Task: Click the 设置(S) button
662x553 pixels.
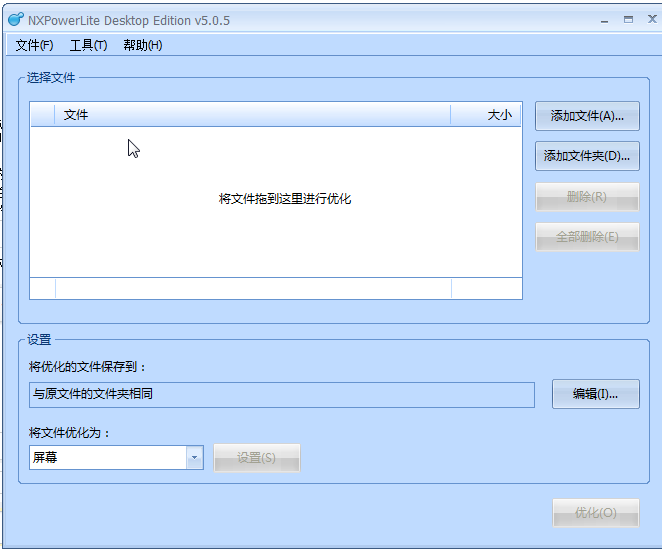Action: 257,458
